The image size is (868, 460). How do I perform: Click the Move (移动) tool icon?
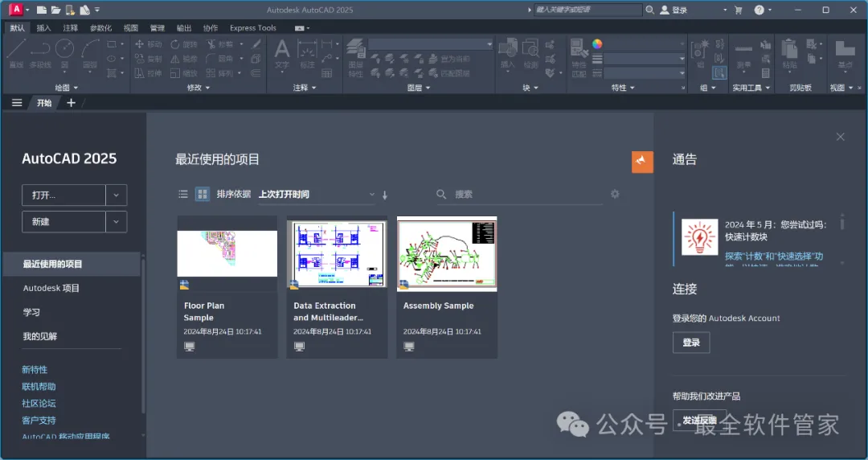[140, 43]
